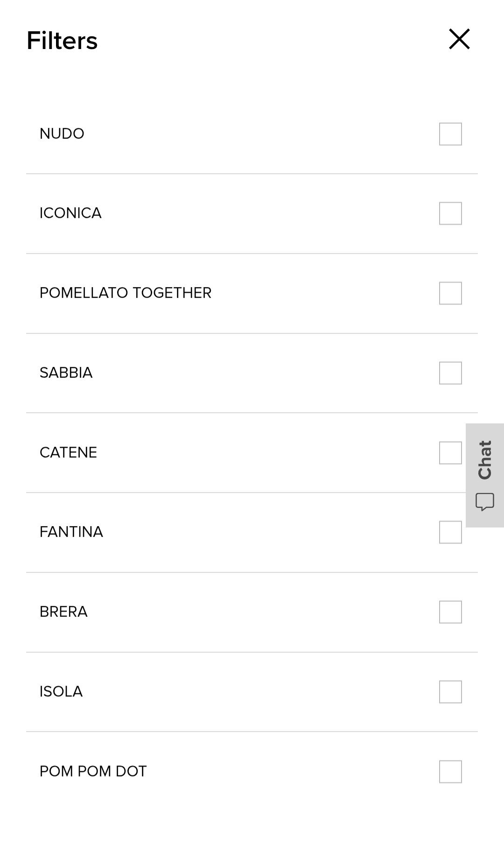Check the NUDO filter checkbox

tap(450, 134)
